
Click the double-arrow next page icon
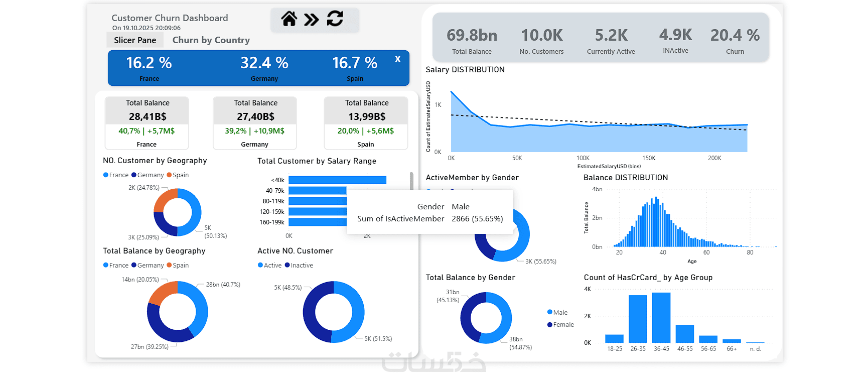point(312,20)
